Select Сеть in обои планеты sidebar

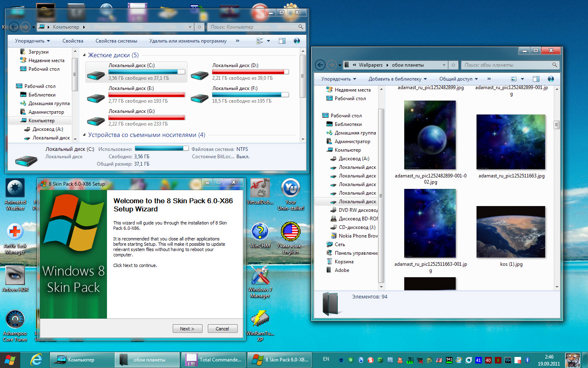tap(340, 245)
